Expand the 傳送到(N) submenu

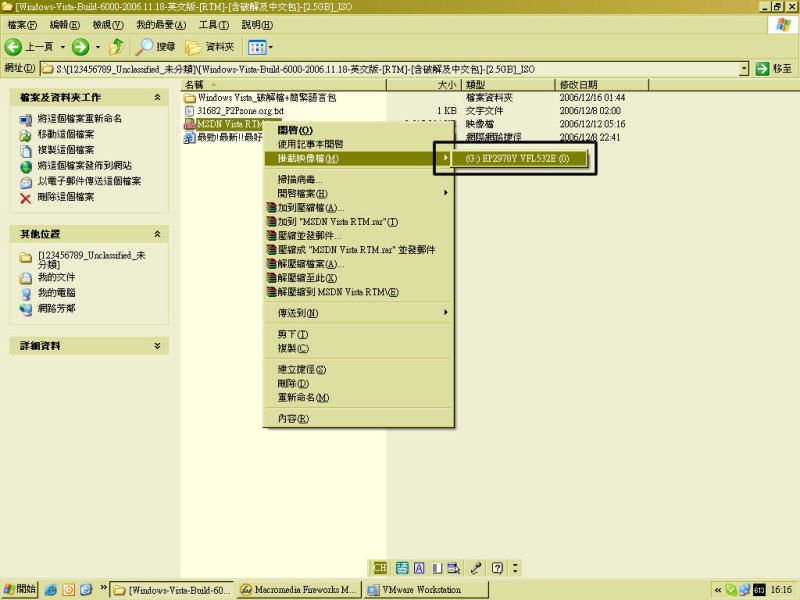[x=358, y=313]
